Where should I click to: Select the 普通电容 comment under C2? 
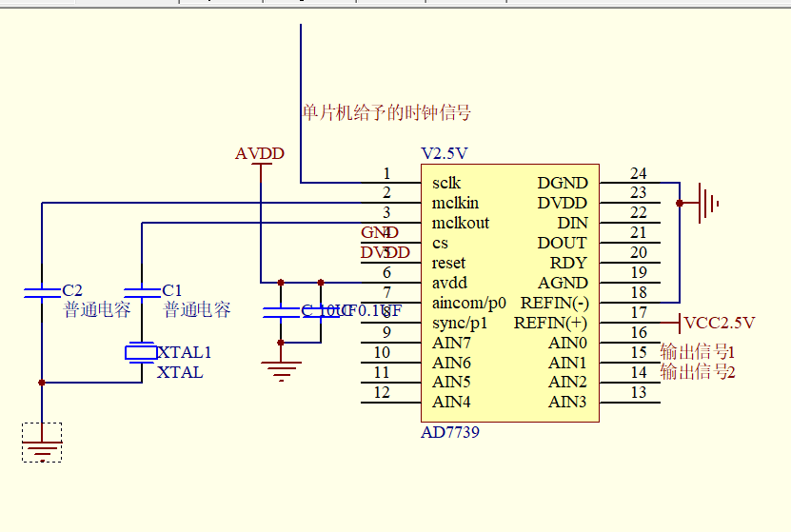[x=97, y=309]
